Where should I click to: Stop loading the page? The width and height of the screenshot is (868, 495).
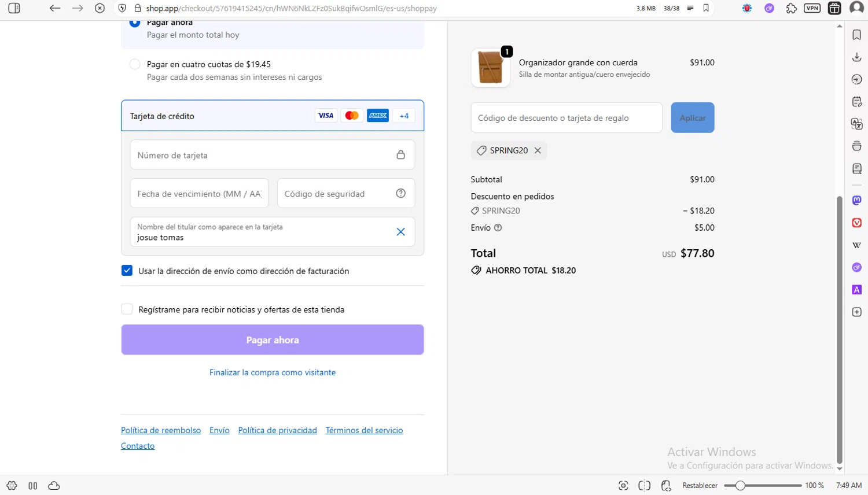pos(100,8)
